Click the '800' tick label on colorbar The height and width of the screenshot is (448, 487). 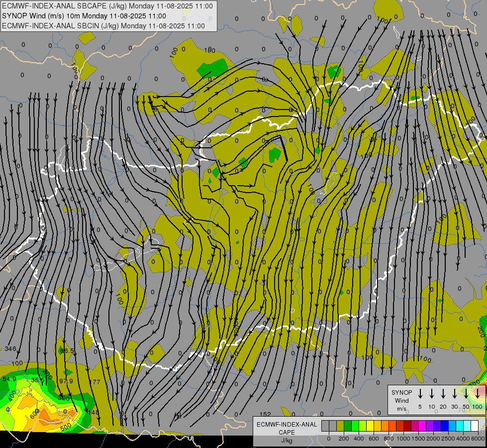(389, 439)
